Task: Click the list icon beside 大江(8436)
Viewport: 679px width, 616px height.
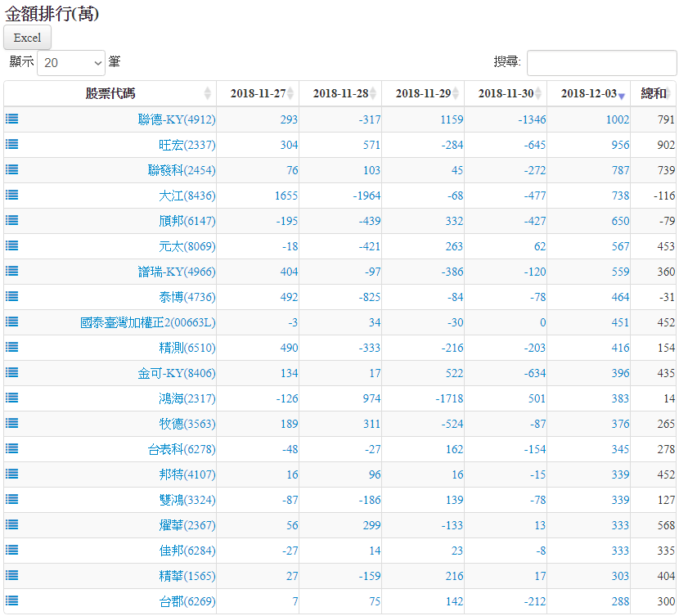Action: point(12,195)
